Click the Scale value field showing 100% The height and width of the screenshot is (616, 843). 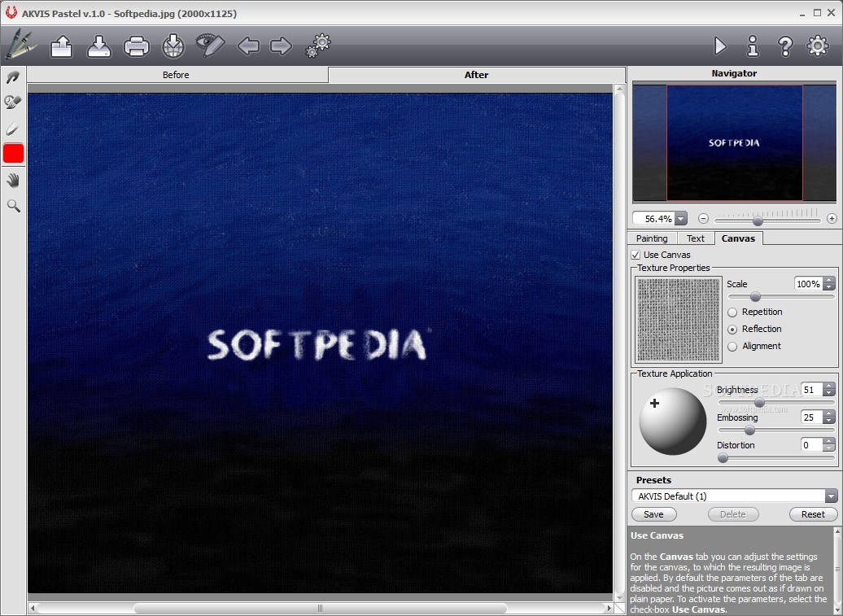tap(808, 284)
